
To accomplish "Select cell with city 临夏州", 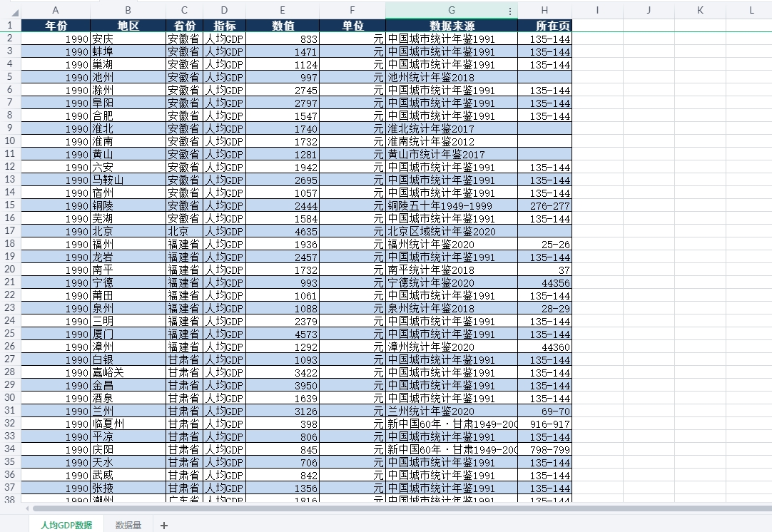I will [128, 424].
